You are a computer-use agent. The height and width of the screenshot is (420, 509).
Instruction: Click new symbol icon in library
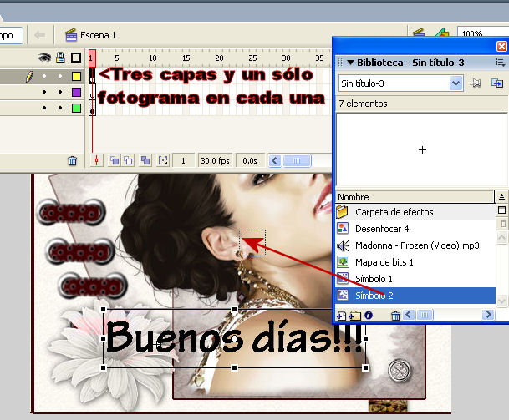[x=342, y=315]
